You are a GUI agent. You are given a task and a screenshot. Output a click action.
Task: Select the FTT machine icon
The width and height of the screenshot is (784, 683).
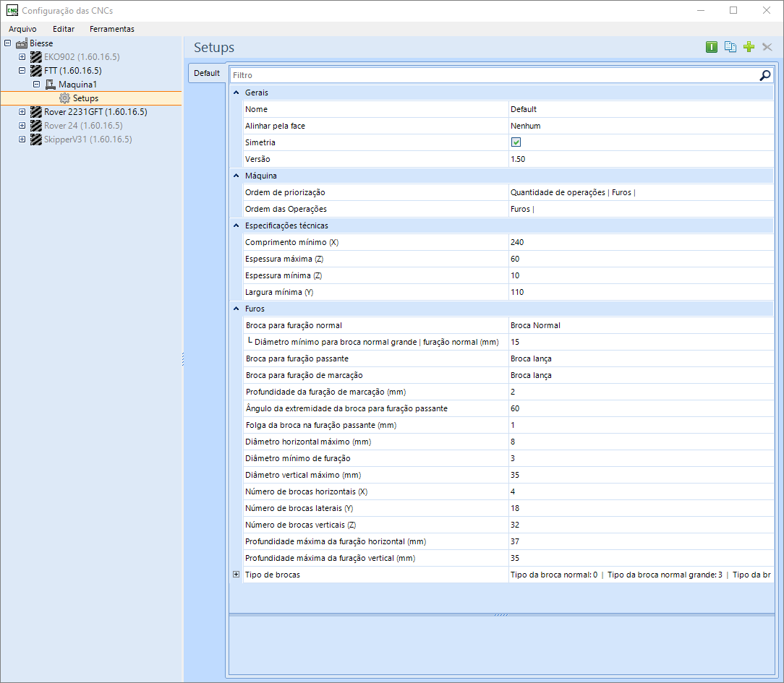point(36,70)
